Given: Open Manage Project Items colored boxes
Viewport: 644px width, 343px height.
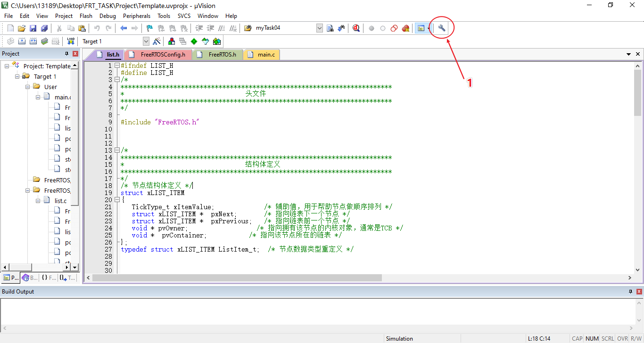Looking at the screenshot, I should pyautogui.click(x=171, y=41).
